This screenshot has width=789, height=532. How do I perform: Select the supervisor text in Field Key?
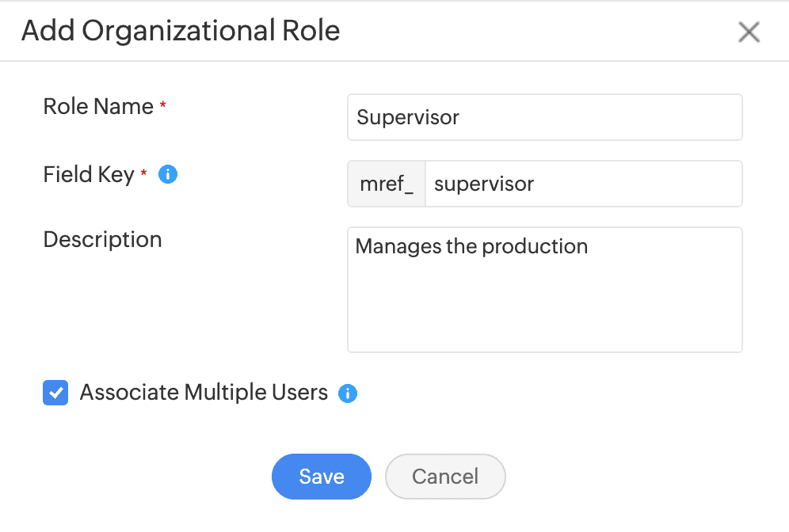click(484, 183)
